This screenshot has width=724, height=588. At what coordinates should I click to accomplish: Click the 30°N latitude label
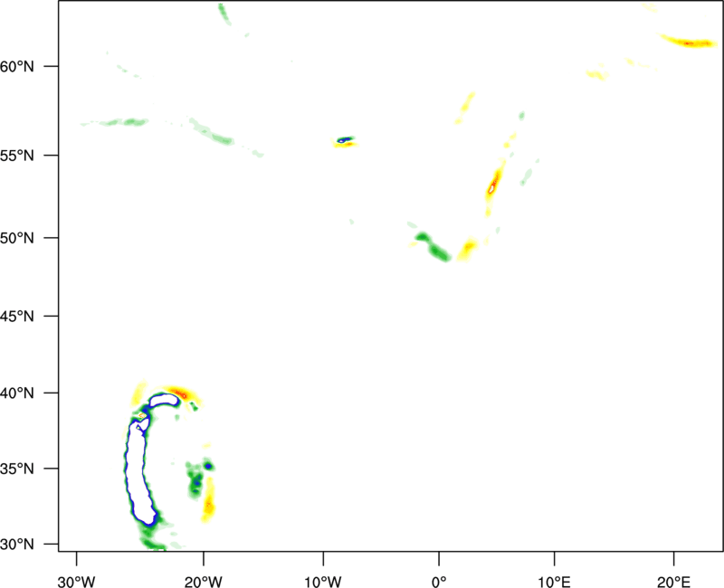(17, 545)
